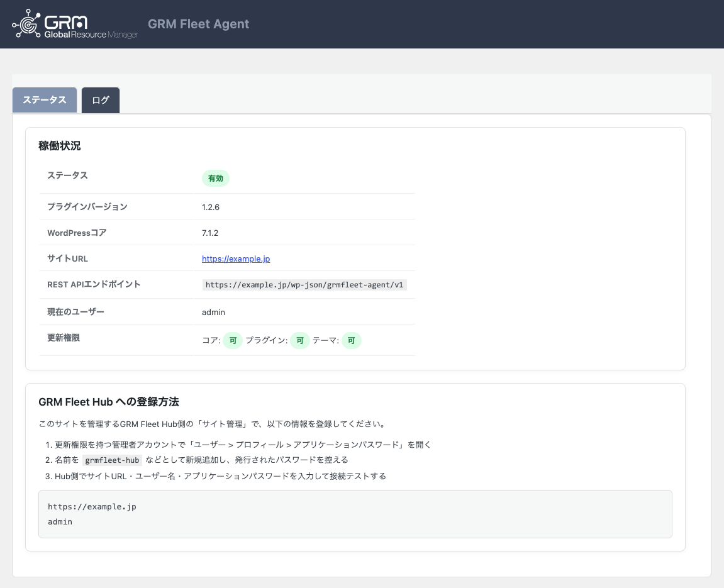Click the 稼働状況 section heading
724x588 pixels.
[x=60, y=146]
